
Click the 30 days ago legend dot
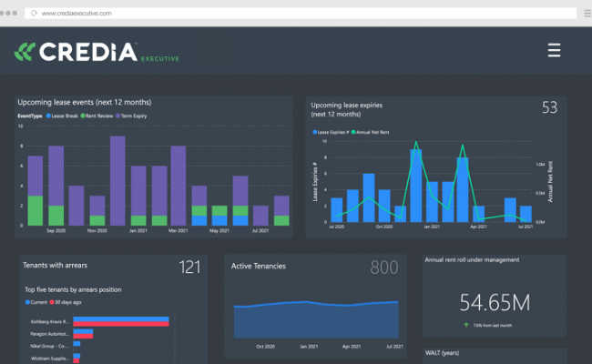(52, 302)
